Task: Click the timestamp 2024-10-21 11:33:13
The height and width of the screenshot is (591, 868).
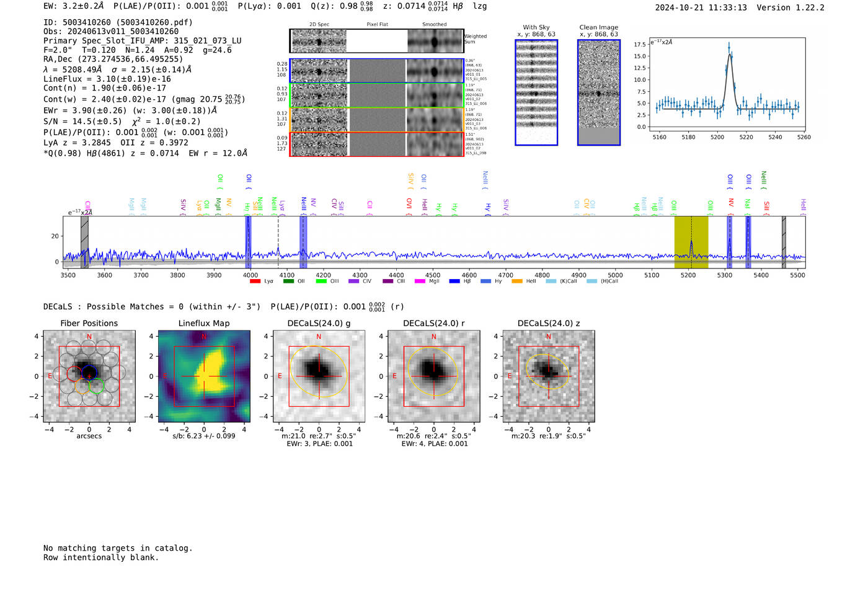Action: pos(701,8)
